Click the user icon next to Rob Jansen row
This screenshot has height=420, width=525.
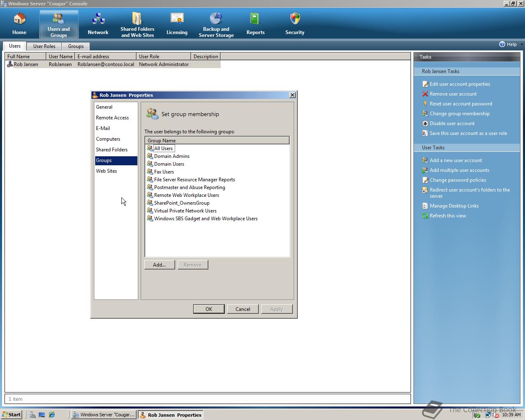click(x=10, y=64)
